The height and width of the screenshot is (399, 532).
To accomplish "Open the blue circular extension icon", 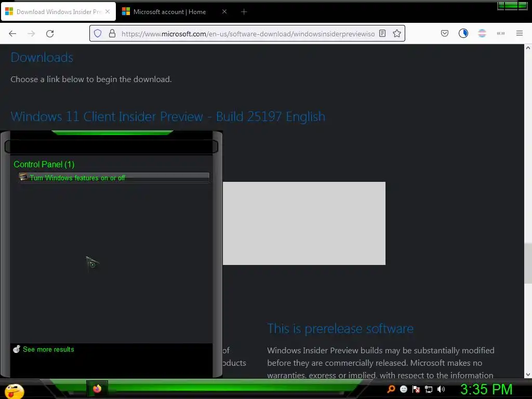I will 463,33.
